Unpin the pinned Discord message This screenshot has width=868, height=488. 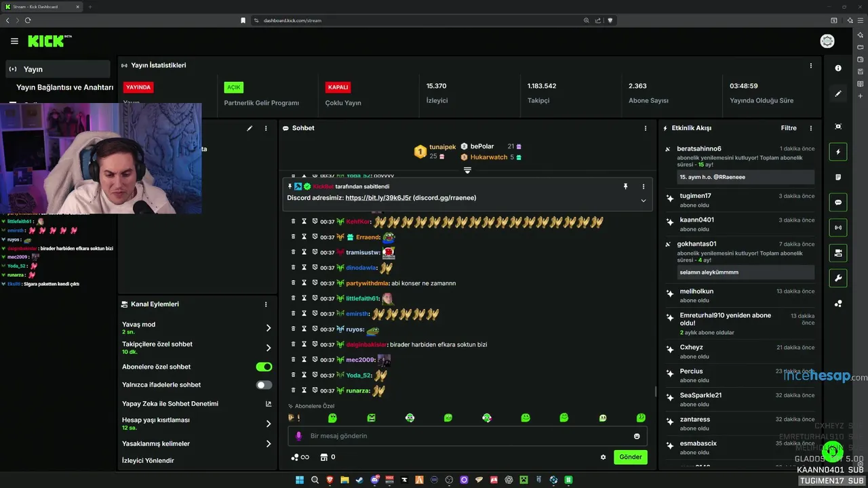click(625, 186)
